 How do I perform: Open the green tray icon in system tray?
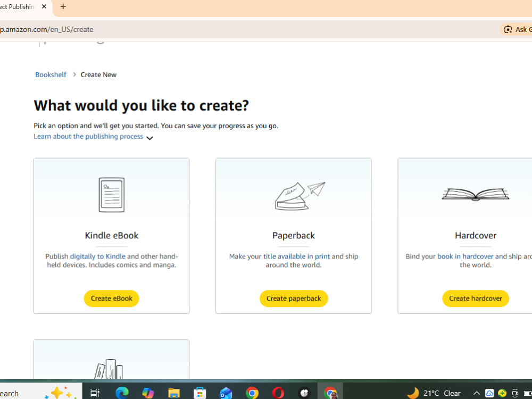tap(502, 393)
